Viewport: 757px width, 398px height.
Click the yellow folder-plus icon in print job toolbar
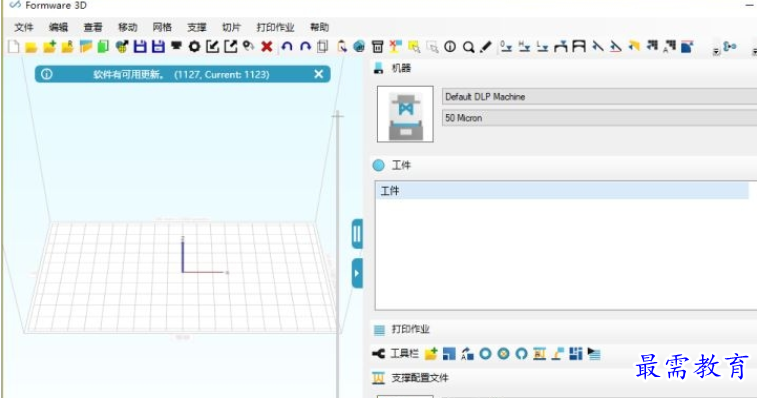[431, 354]
